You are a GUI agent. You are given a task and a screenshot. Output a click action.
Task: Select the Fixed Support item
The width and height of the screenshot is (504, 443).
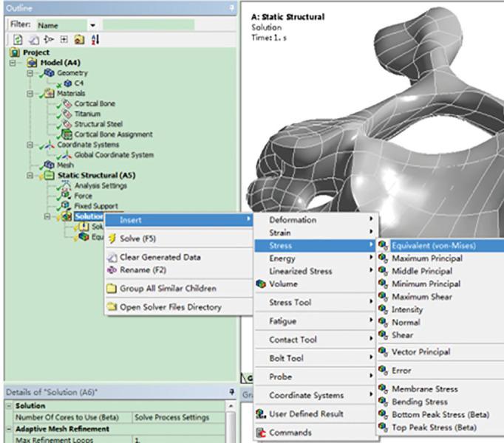pos(96,206)
